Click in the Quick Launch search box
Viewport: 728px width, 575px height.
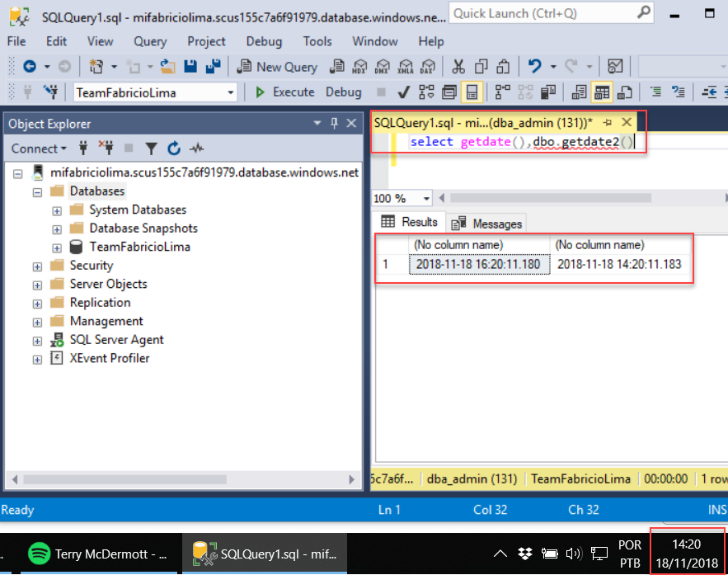(544, 13)
